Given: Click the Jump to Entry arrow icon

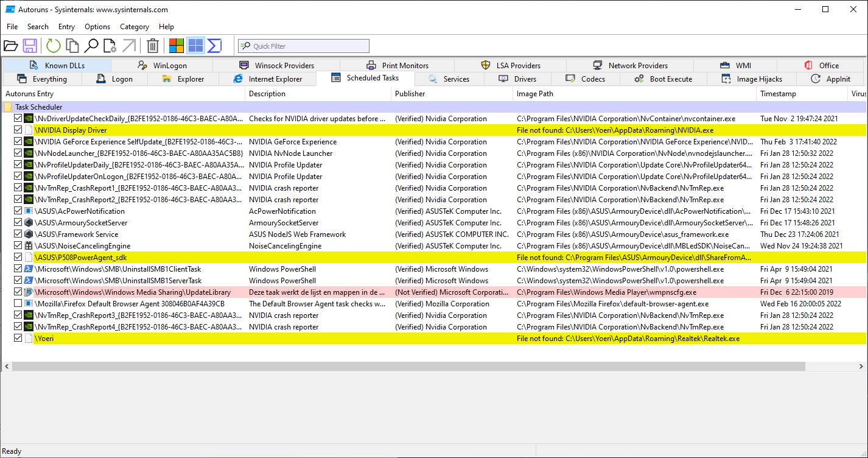Looking at the screenshot, I should 129,46.
